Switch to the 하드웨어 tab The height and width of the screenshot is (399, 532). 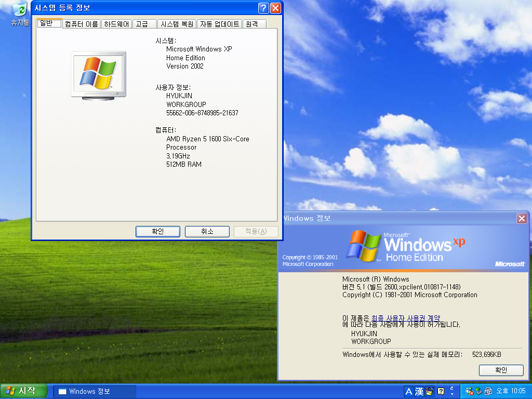point(116,24)
